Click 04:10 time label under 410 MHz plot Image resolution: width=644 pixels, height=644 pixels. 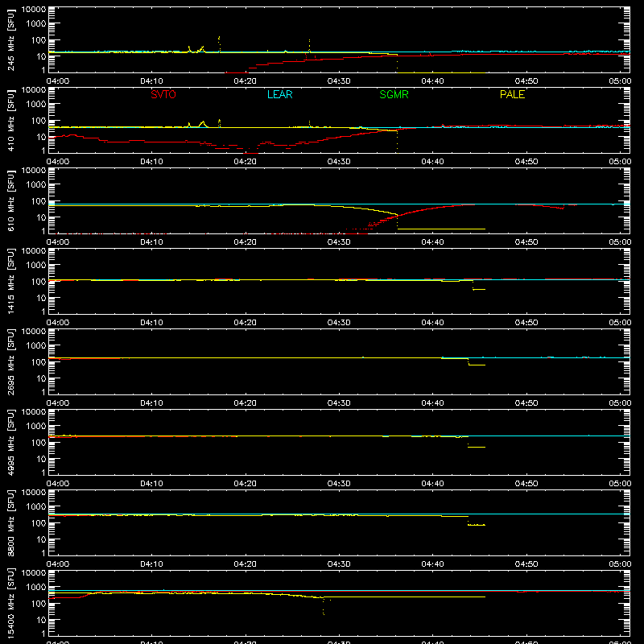point(151,162)
